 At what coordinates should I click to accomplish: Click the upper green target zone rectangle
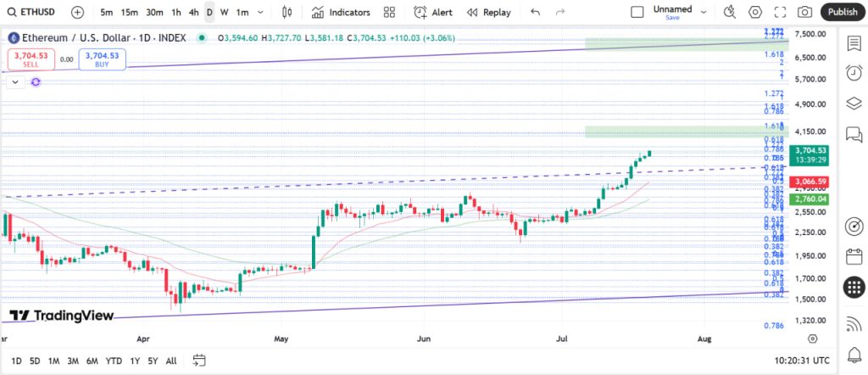coord(687,44)
